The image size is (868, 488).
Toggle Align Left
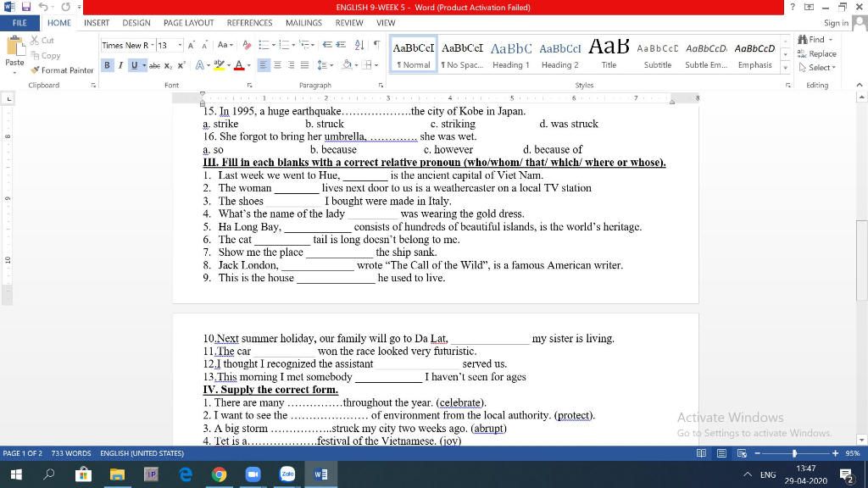click(x=263, y=65)
